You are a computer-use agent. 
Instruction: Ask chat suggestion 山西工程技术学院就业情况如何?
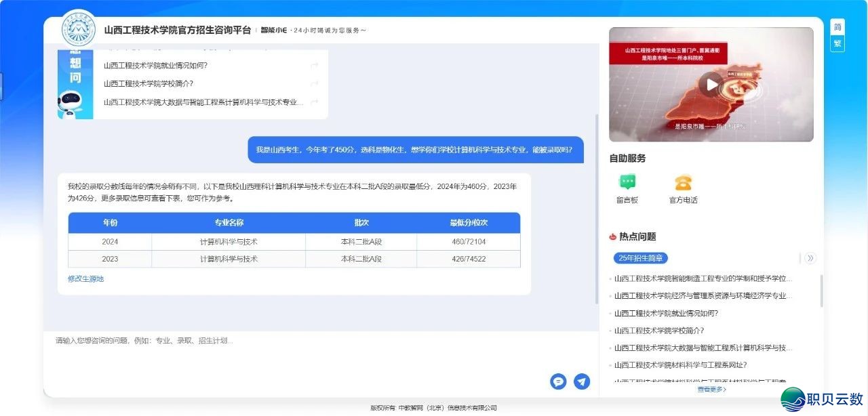pyautogui.click(x=155, y=66)
